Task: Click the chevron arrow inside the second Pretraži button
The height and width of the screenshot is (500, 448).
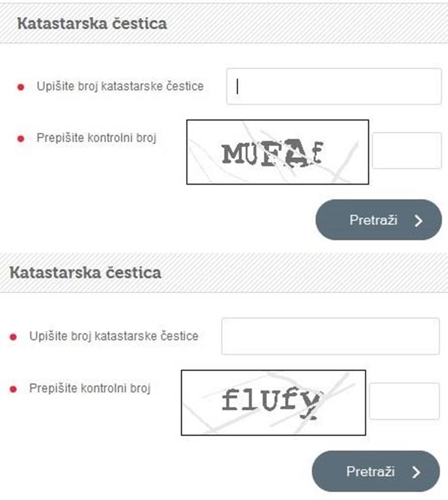Action: [x=416, y=471]
